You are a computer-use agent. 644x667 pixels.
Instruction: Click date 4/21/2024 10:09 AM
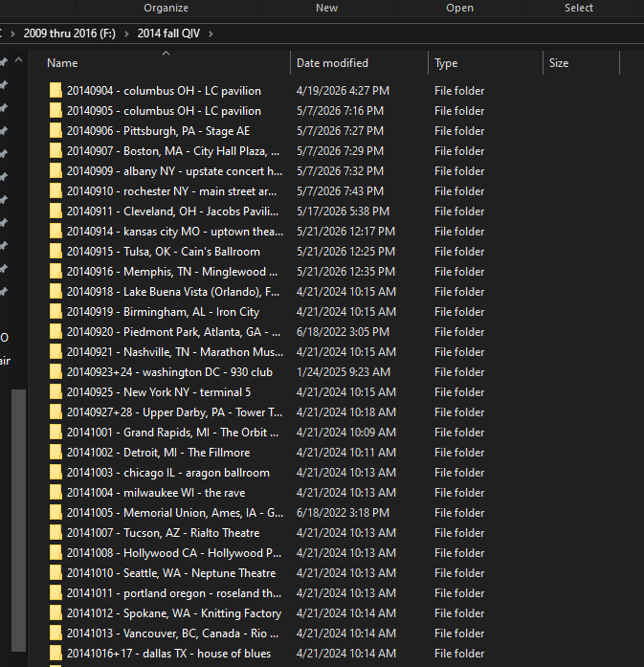pyautogui.click(x=346, y=433)
